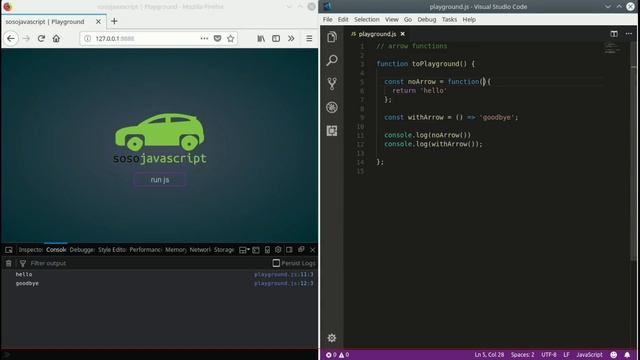Open devtools frame selector dropdown
Viewport: 640px width, 360px height.
point(244,250)
